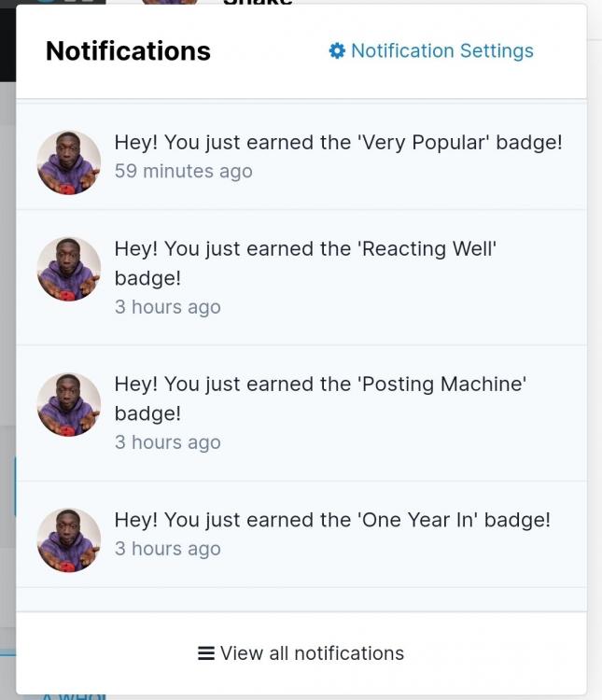Screen dimensions: 602x700
Task: Click the partially hidden username above the panel
Action: 258,3
